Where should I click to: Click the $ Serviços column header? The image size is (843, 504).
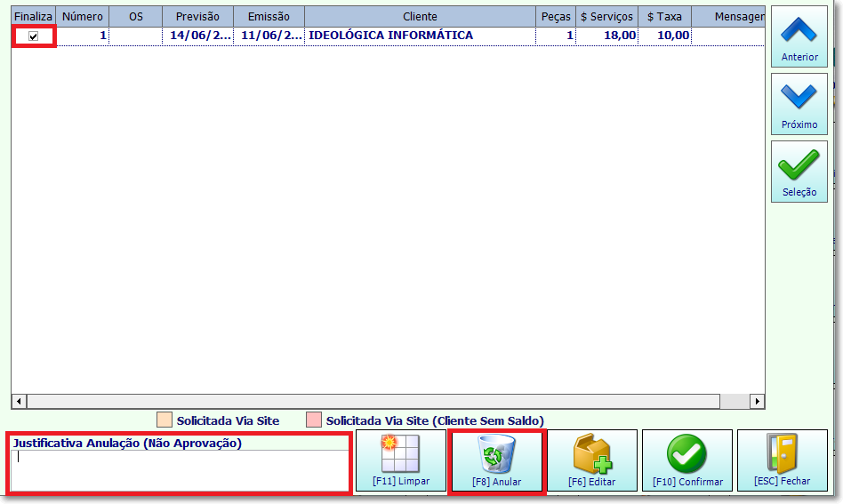coord(607,17)
